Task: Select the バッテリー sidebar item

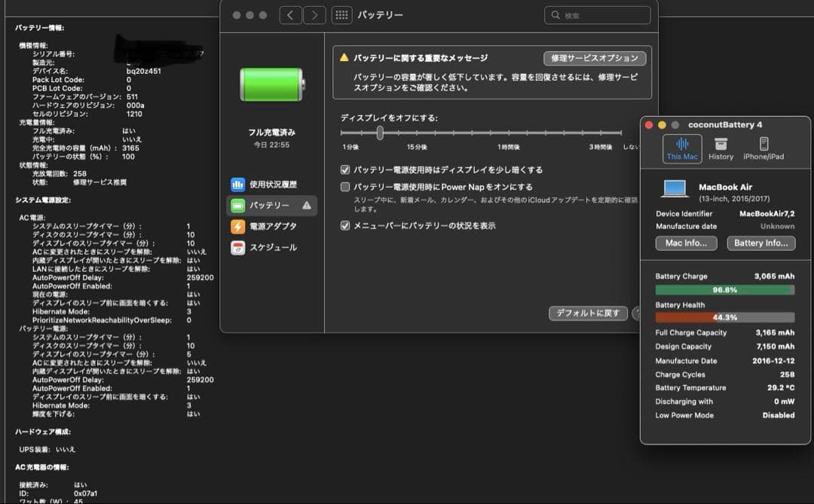Action: (271, 206)
